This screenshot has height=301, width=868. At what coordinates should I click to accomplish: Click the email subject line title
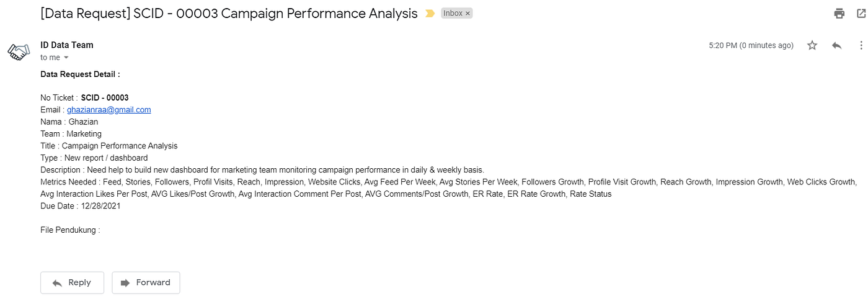pos(229,14)
